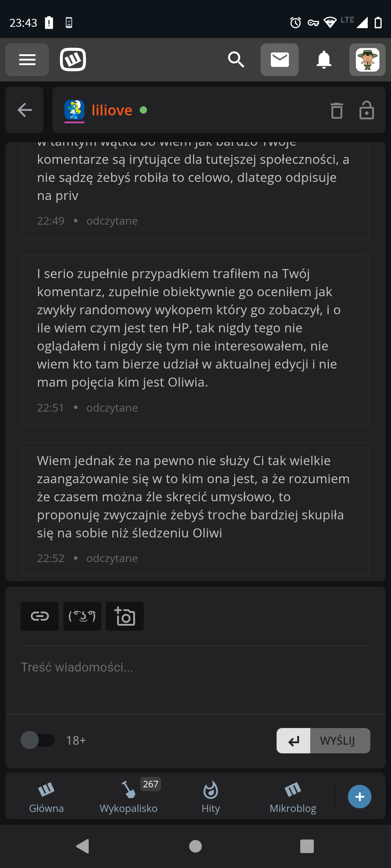
Task: Block user with the lock icon
Action: tap(366, 110)
